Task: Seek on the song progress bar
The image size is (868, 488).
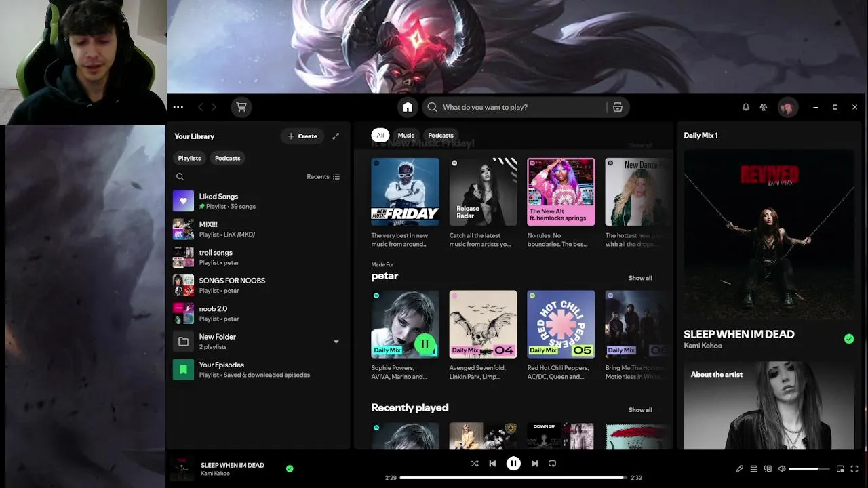Action: tap(513, 478)
